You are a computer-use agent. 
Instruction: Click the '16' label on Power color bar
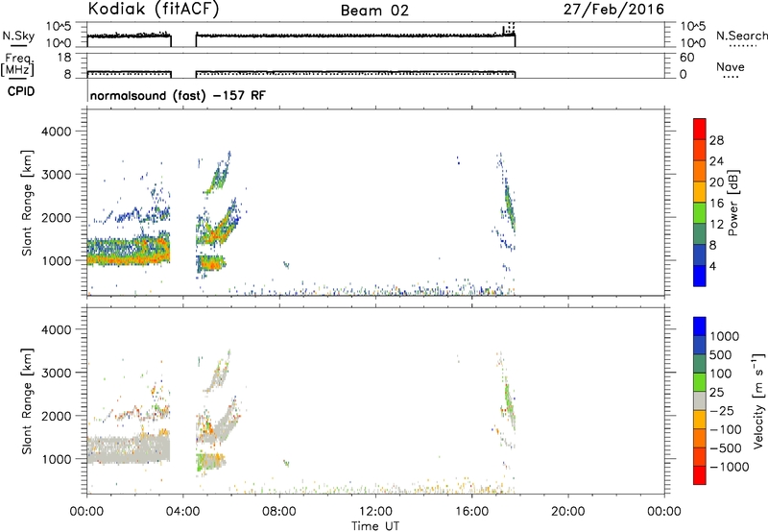coord(716,204)
